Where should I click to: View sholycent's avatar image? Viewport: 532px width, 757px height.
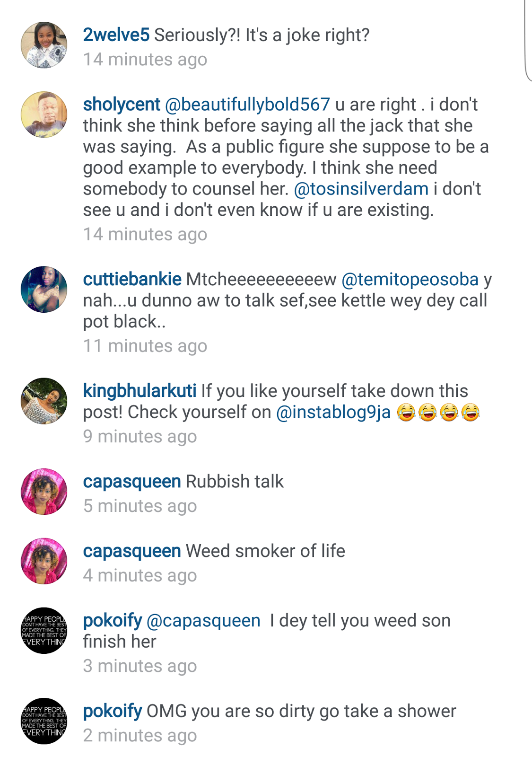[x=45, y=114]
